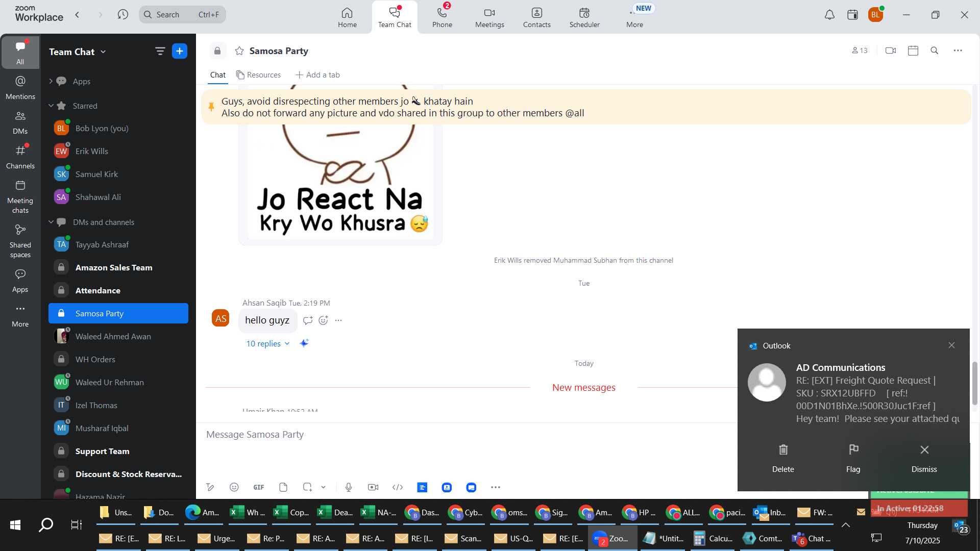Click the pinned message banner
Image resolution: width=980 pixels, height=551 pixels.
click(586, 107)
